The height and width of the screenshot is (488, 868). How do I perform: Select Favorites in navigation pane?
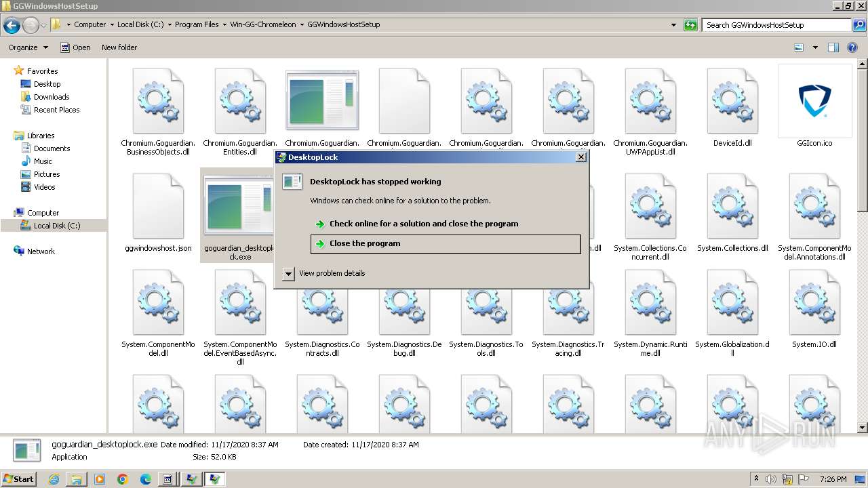pyautogui.click(x=42, y=71)
